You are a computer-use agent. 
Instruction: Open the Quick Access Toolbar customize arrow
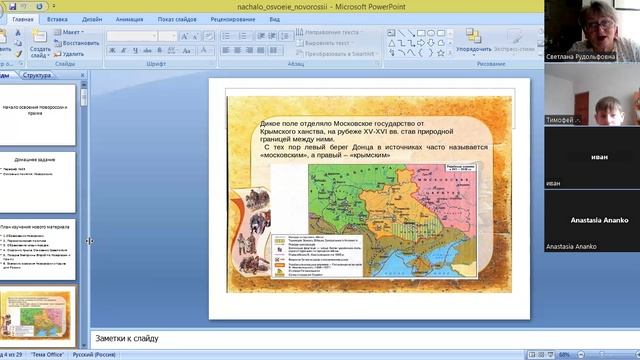click(x=53, y=6)
